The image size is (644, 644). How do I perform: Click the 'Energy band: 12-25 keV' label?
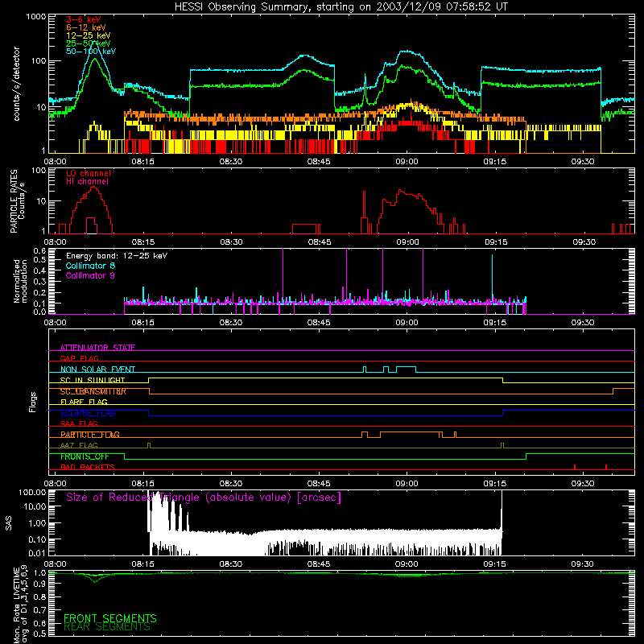(x=117, y=256)
